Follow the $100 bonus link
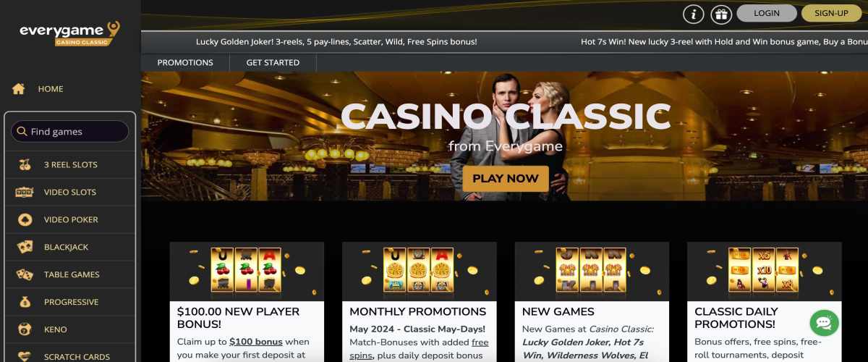This screenshot has height=362, width=868. [252, 342]
